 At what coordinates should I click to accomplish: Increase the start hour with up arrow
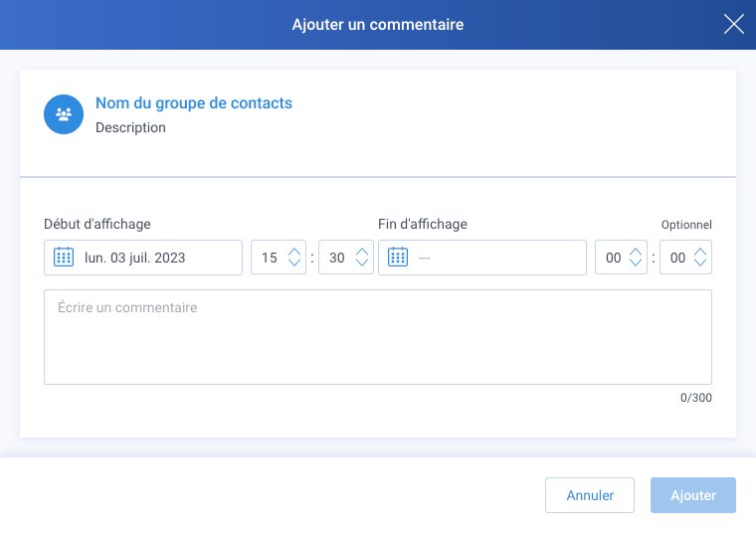[x=294, y=252]
